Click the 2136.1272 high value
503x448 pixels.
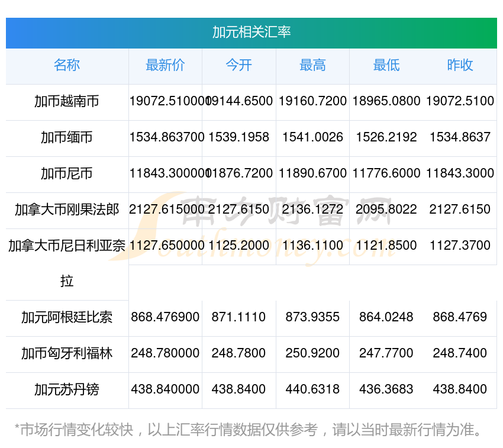point(313,210)
